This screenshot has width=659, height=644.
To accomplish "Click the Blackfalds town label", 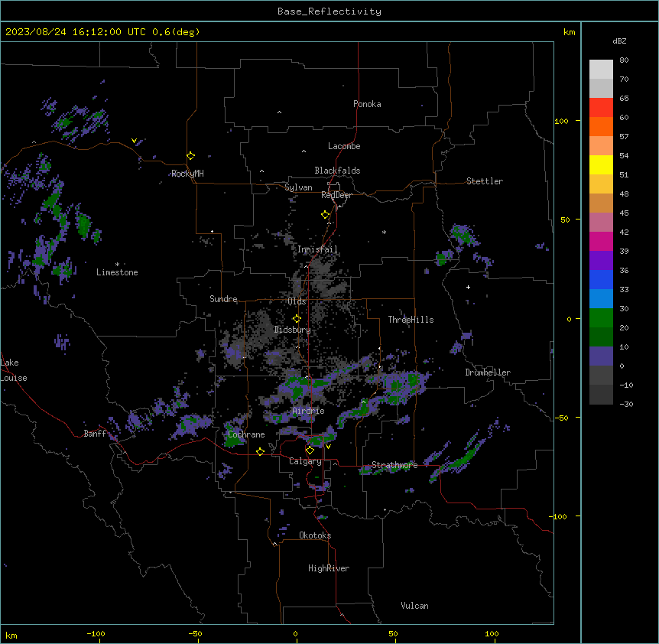I will coord(337,171).
